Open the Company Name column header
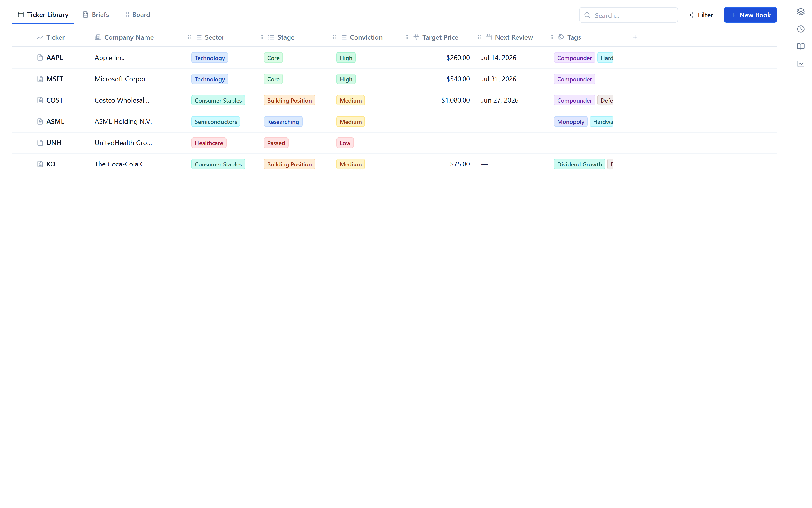Viewport: 812px width, 508px height. (x=129, y=37)
